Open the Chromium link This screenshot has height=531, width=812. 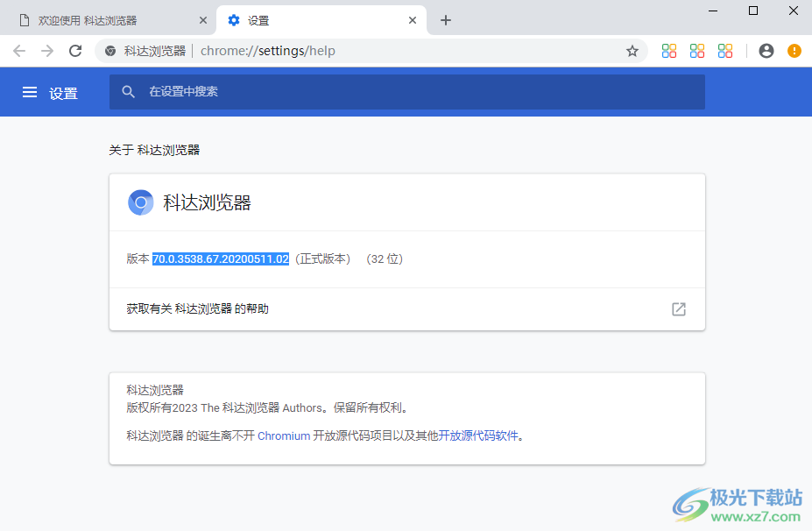pyautogui.click(x=284, y=436)
